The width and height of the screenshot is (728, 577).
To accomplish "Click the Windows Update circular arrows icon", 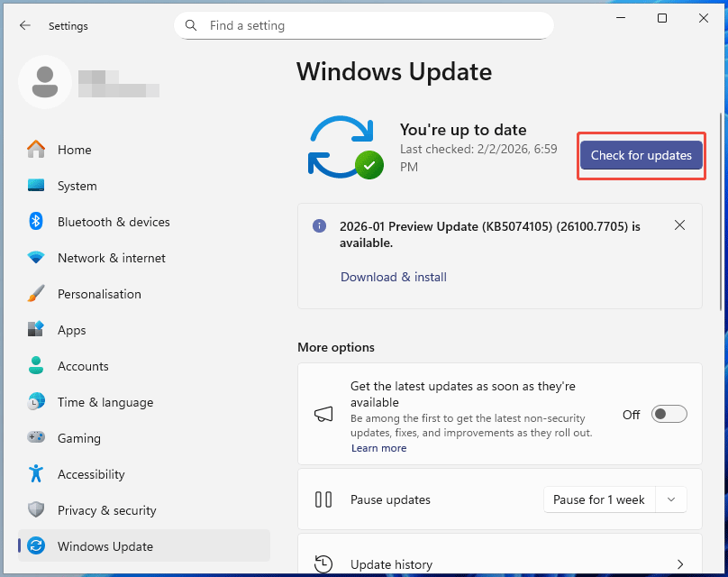I will (36, 545).
